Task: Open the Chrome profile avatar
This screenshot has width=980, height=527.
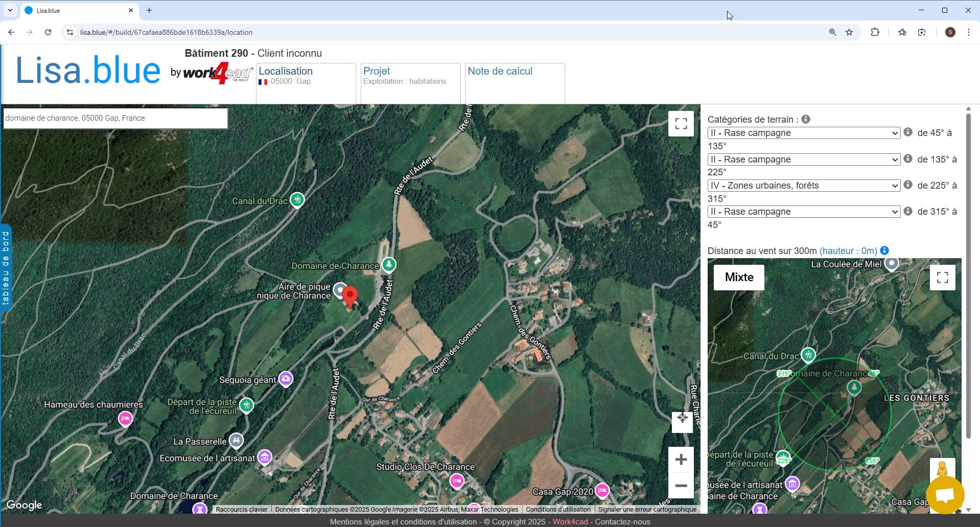Action: 950,32
